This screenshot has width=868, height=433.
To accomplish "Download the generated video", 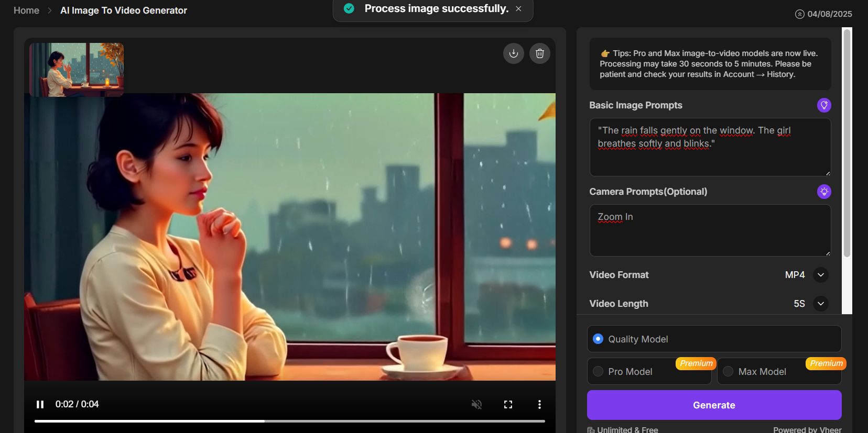I will coord(514,53).
